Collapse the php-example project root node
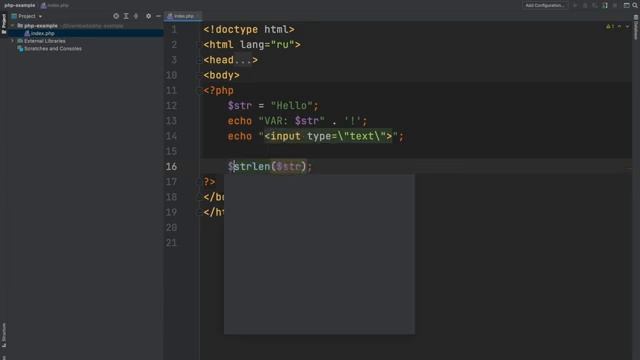The image size is (640, 360). (13, 26)
